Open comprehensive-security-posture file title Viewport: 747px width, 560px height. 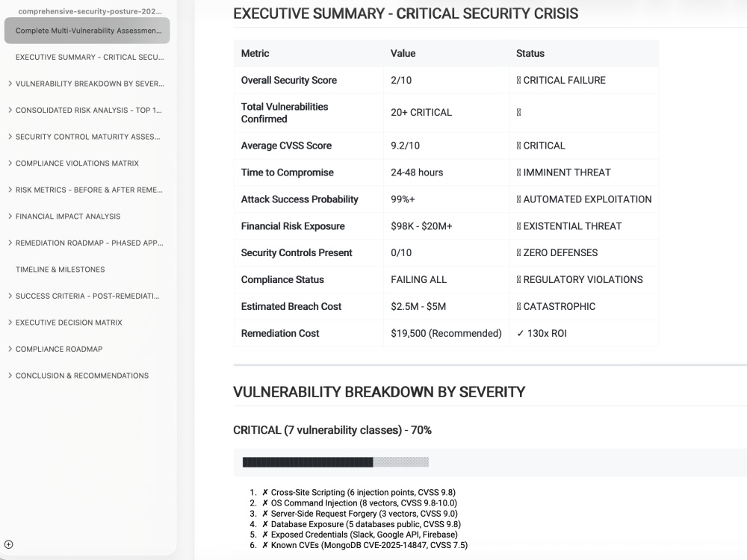pyautogui.click(x=90, y=11)
